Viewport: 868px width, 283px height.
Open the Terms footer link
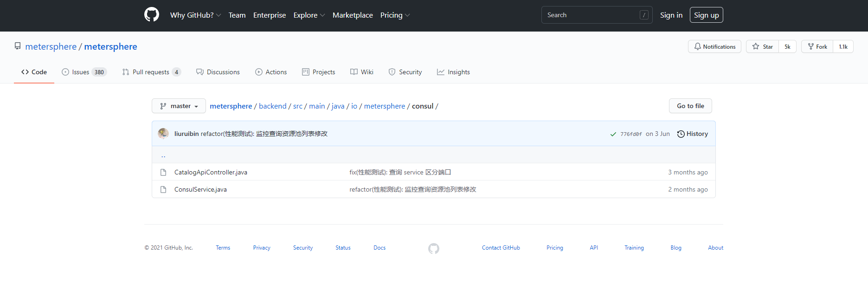click(x=223, y=248)
